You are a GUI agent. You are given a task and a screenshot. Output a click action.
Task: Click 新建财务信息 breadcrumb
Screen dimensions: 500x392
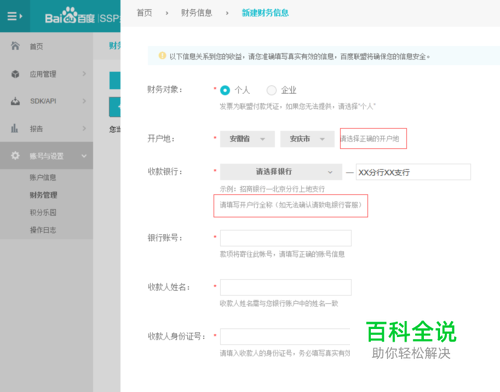pyautogui.click(x=265, y=13)
